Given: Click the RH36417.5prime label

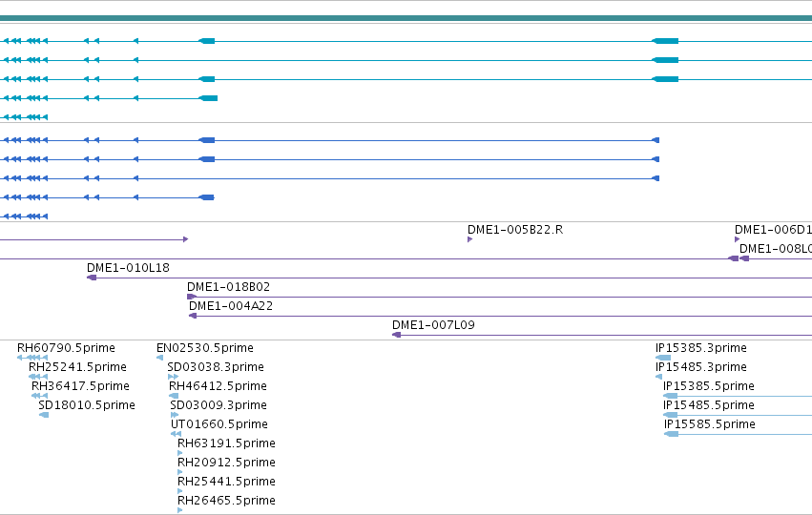Looking at the screenshot, I should coord(80,386).
